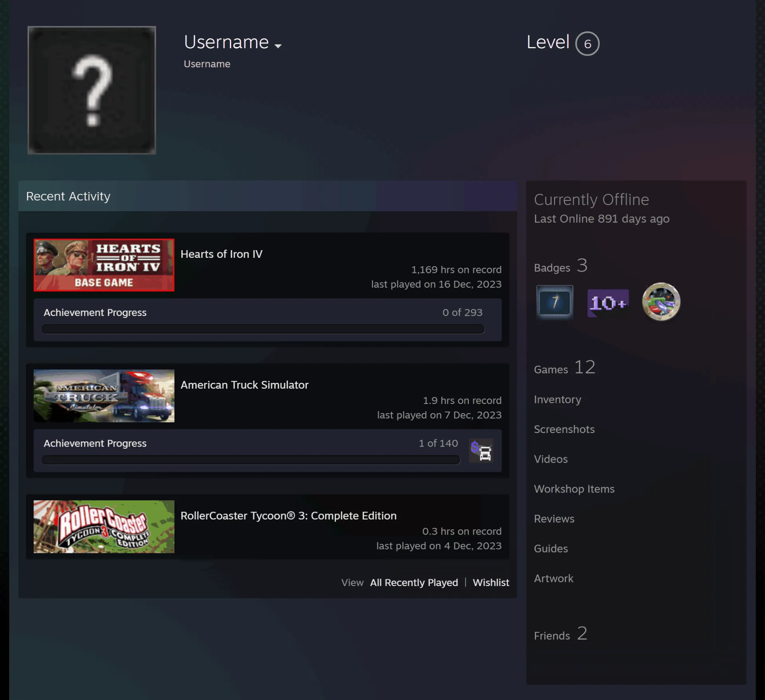
Task: Open the Badges 3 section
Action: click(x=561, y=266)
